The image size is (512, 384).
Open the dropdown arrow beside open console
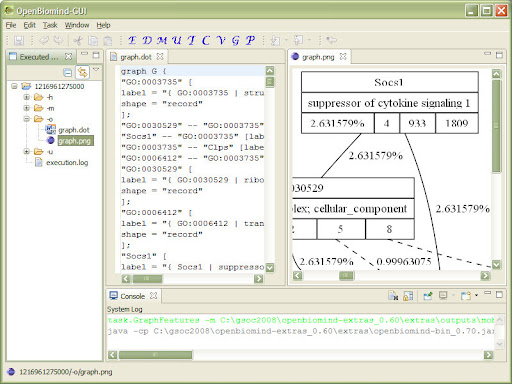point(476,295)
